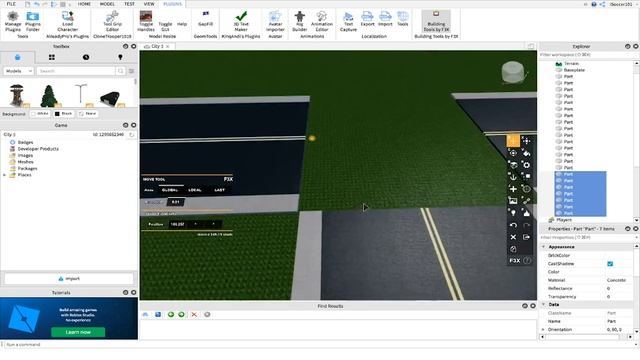Expand the Orientation property
Viewport: 640px width, 360px height.
pyautogui.click(x=543, y=329)
